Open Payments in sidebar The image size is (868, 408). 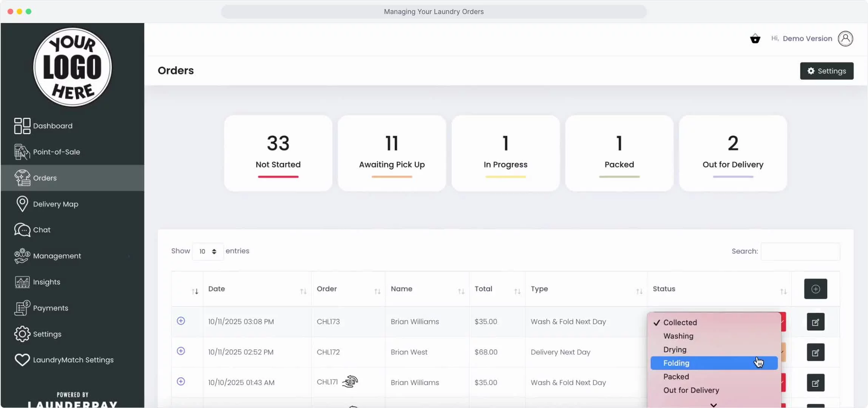click(x=50, y=308)
